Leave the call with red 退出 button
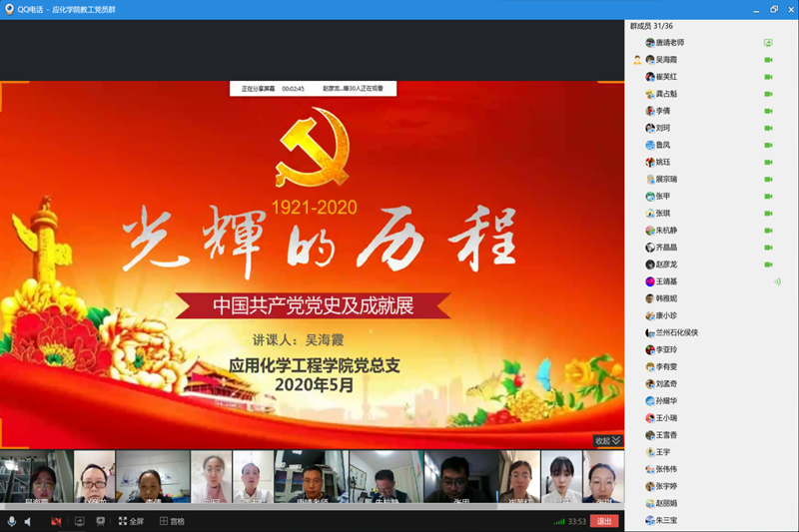 coord(604,521)
